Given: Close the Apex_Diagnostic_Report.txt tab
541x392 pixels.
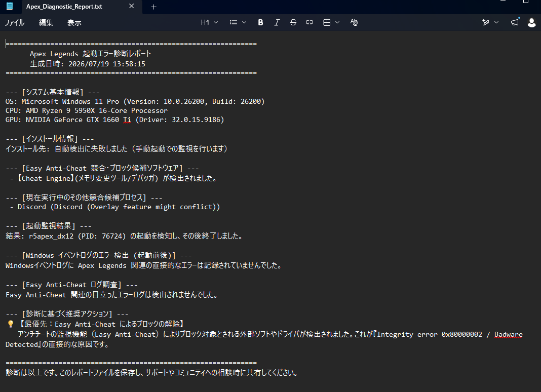Looking at the screenshot, I should (x=132, y=6).
